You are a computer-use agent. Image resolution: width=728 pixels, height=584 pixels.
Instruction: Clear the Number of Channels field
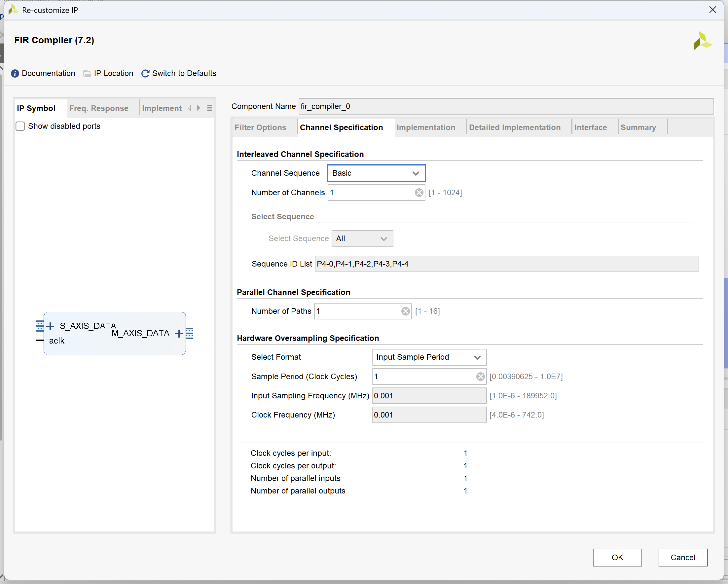(419, 193)
